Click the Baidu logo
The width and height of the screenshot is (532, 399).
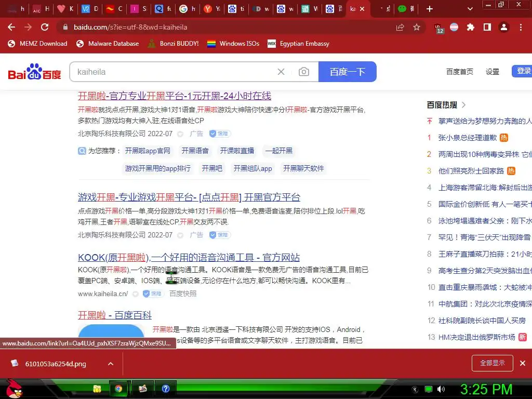pyautogui.click(x=34, y=72)
